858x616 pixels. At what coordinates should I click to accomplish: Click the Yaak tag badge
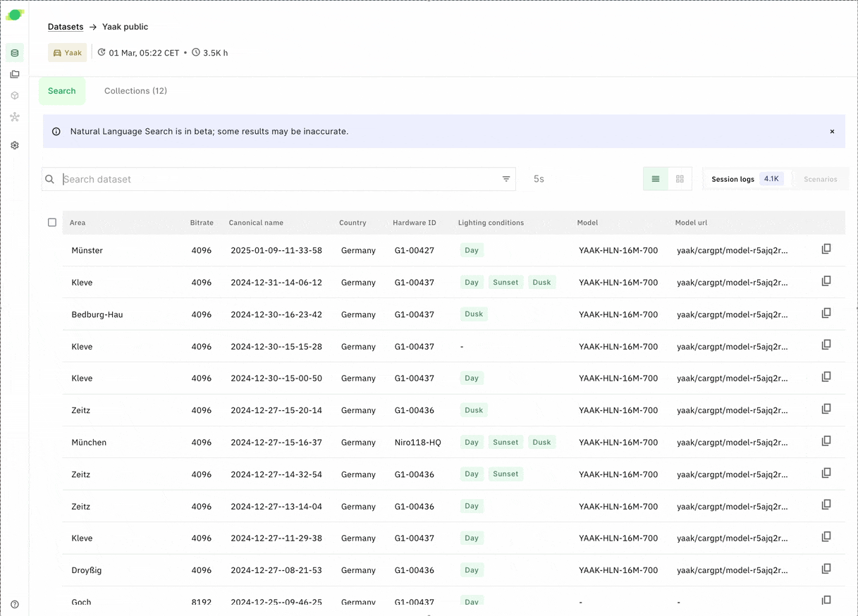coord(68,53)
